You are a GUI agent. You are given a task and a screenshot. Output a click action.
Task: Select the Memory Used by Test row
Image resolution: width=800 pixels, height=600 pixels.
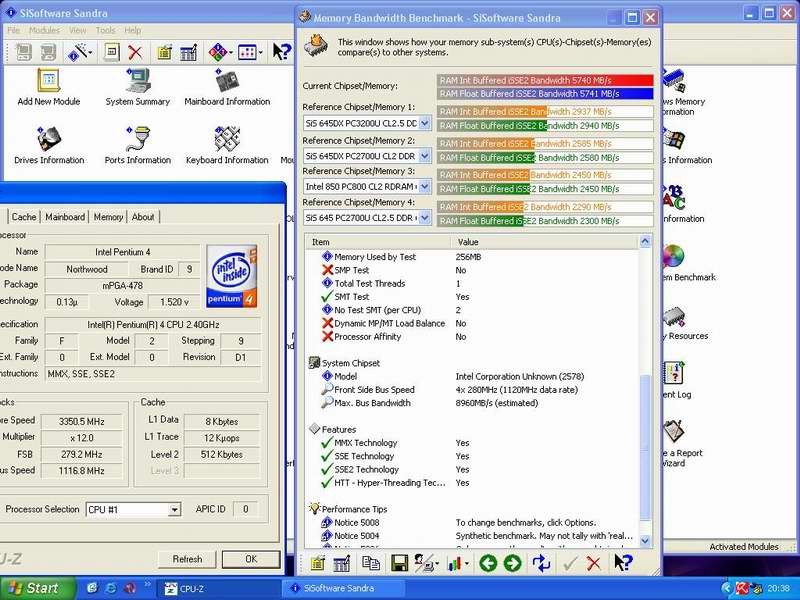pyautogui.click(x=471, y=257)
